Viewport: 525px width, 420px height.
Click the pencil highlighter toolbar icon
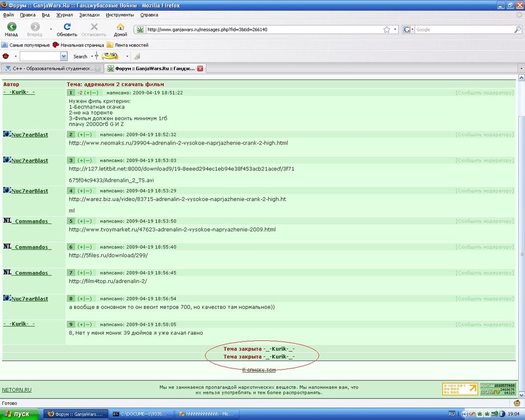137,56
